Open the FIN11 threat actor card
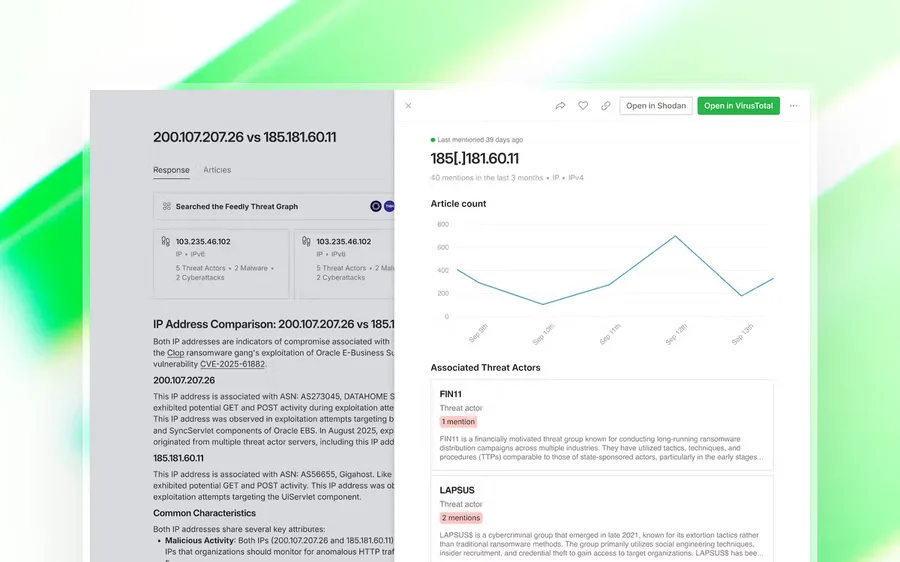 pyautogui.click(x=602, y=425)
